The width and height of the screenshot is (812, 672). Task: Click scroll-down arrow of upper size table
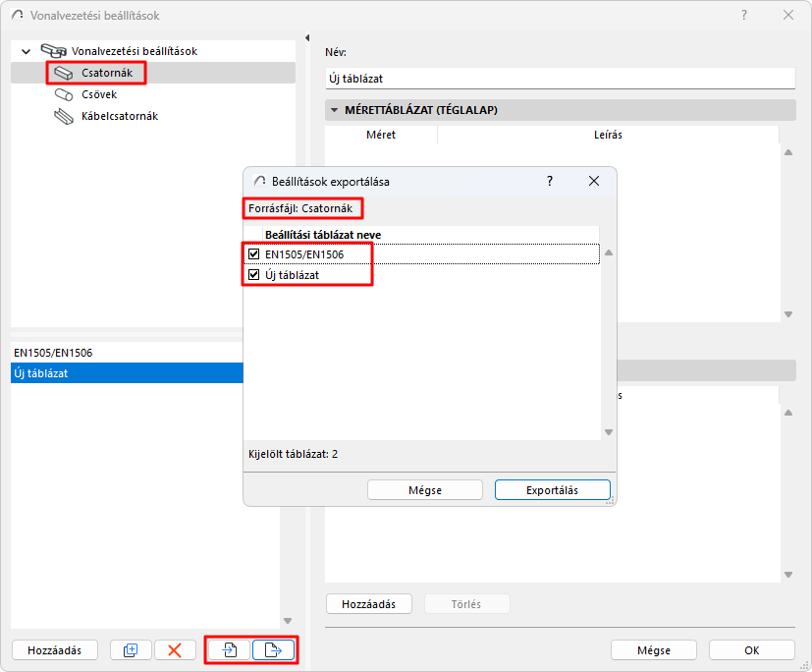[x=788, y=314]
